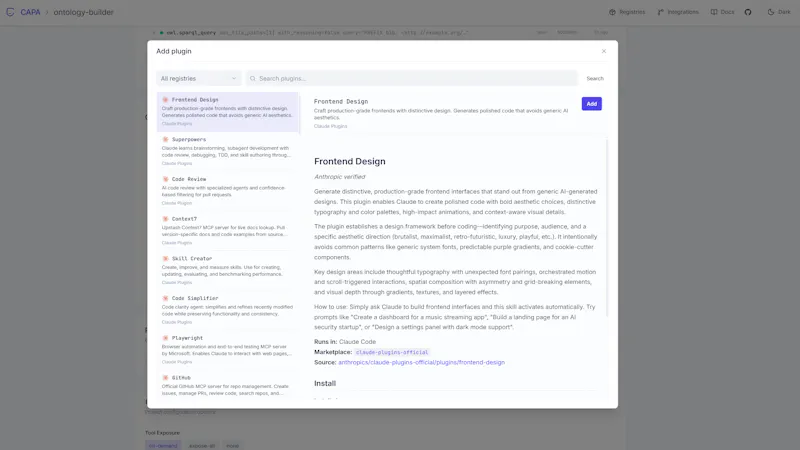Click the Runs in Claude Code text
Viewport: 800px width, 450px height.
(x=345, y=342)
